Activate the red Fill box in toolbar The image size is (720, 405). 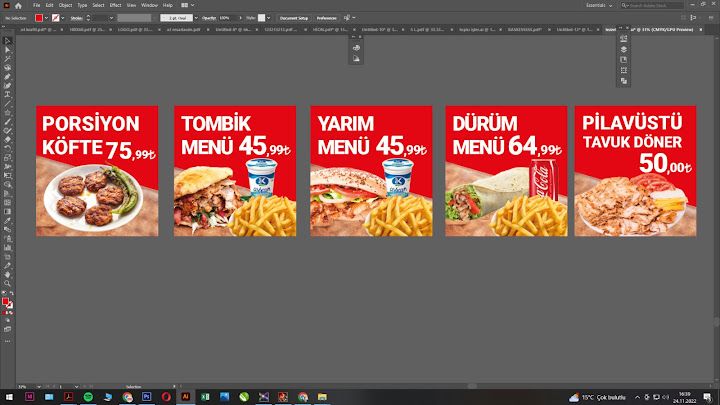[x=6, y=301]
